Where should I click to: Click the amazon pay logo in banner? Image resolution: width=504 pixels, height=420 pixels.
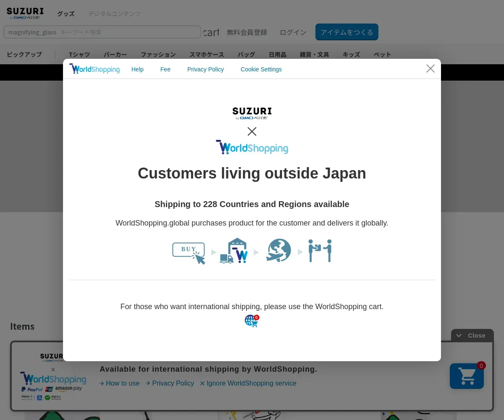click(68, 389)
